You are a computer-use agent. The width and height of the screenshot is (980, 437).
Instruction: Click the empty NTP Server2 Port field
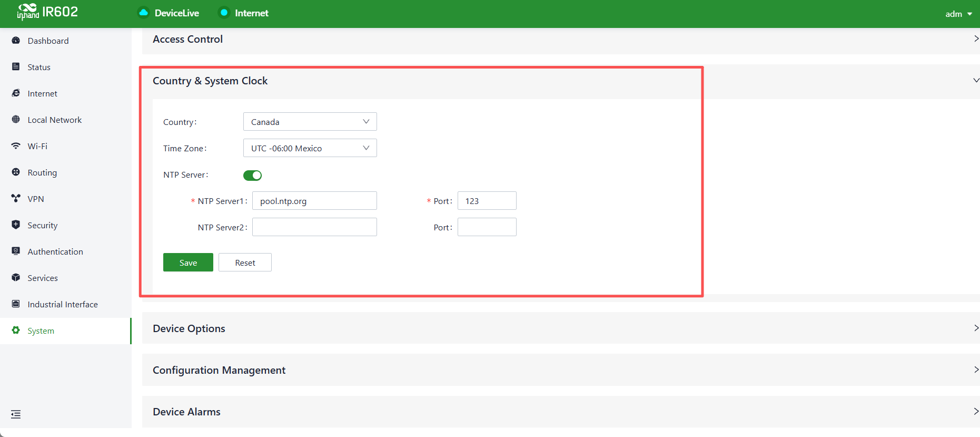coord(487,227)
